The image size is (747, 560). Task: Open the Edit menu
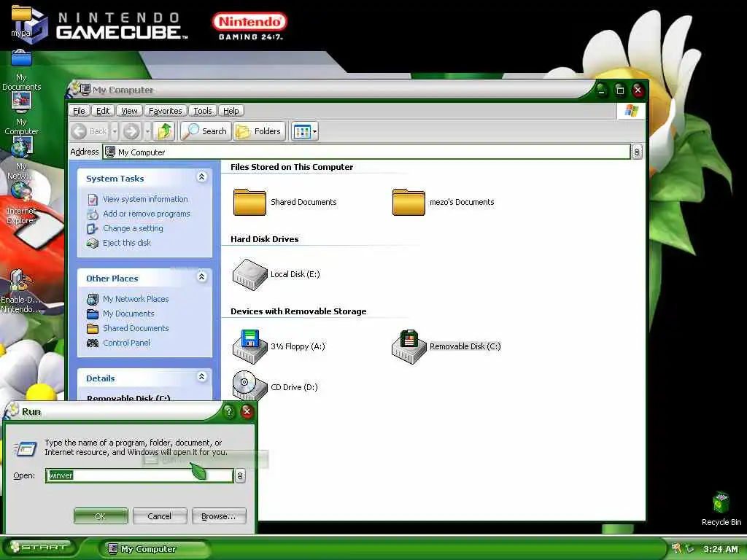point(103,111)
